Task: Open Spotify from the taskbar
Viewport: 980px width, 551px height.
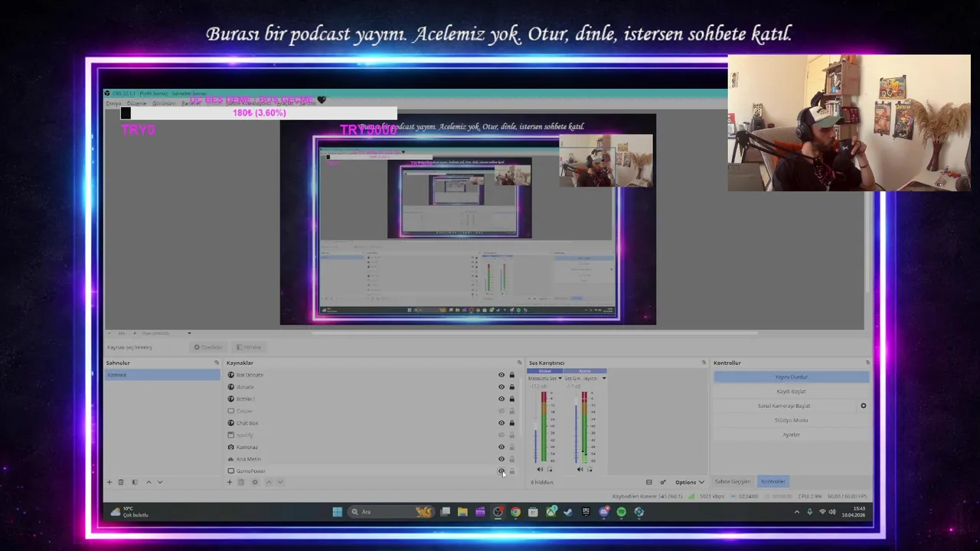Action: [x=621, y=512]
